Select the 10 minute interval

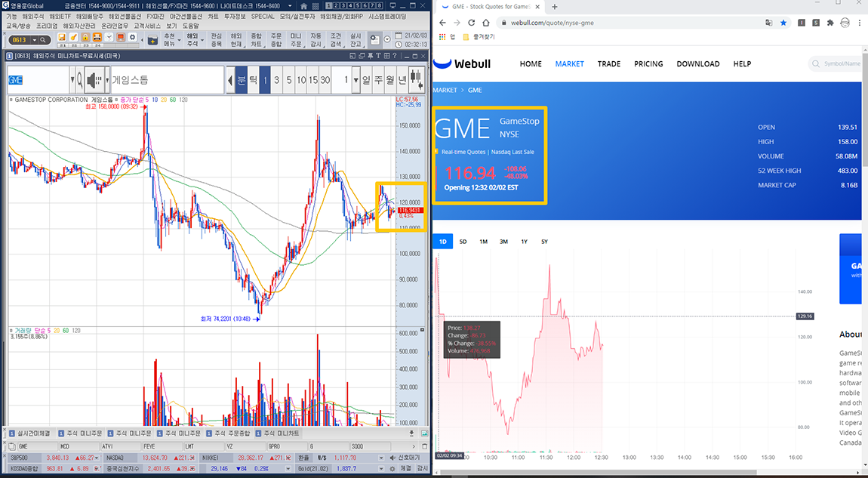[x=300, y=80]
